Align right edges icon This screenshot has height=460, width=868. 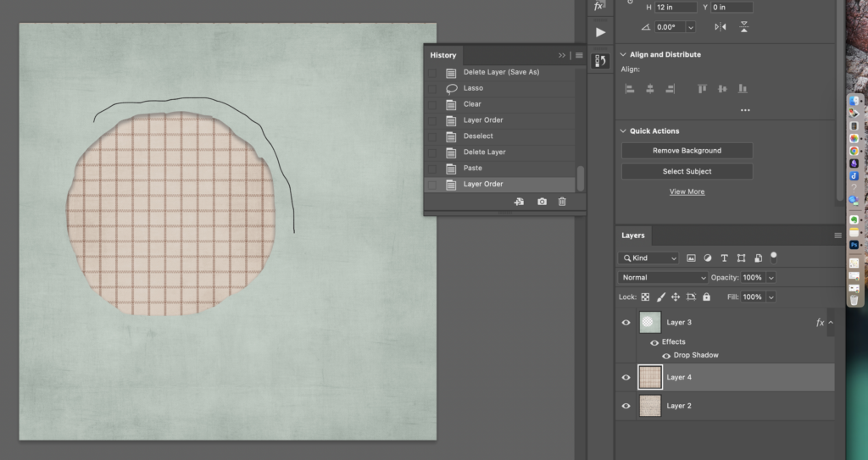coord(670,89)
